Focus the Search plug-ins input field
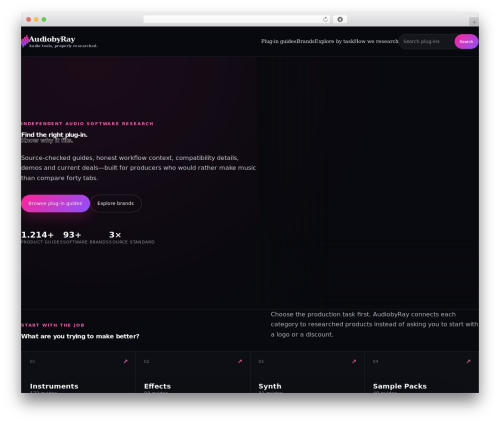This screenshot has height=423, width=500. [427, 42]
